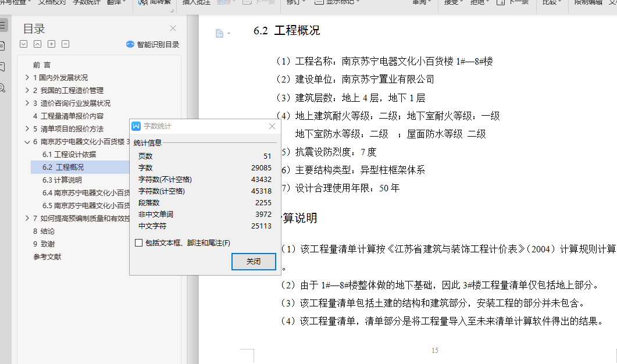Image resolution: width=617 pixels, height=364 pixels.
Task: Click the 页数 value 51
Action: 267,156
